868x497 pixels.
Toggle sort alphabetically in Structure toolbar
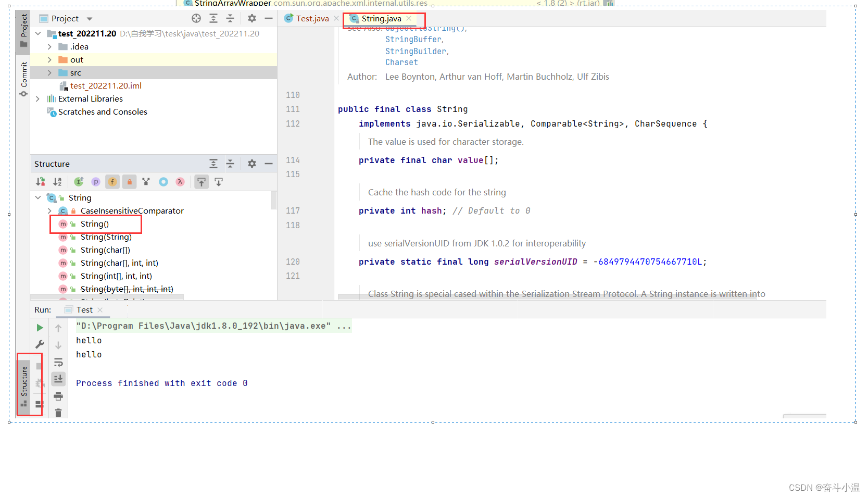click(x=57, y=182)
